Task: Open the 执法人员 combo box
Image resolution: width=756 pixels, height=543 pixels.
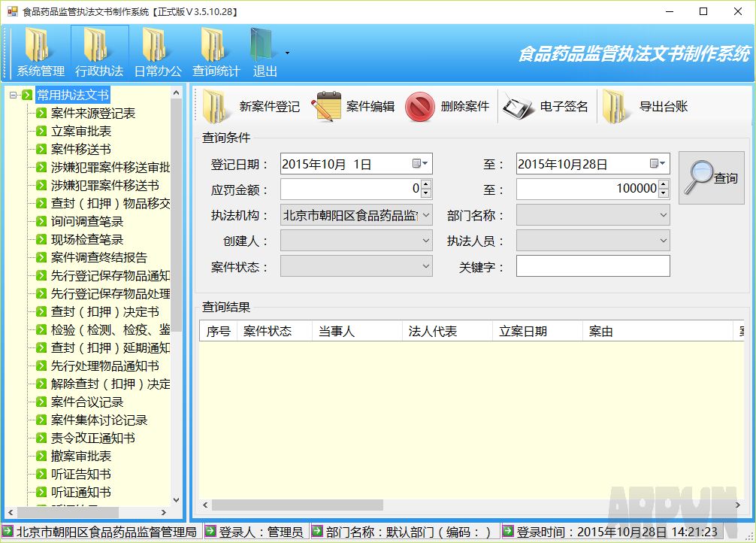Action: (x=663, y=241)
